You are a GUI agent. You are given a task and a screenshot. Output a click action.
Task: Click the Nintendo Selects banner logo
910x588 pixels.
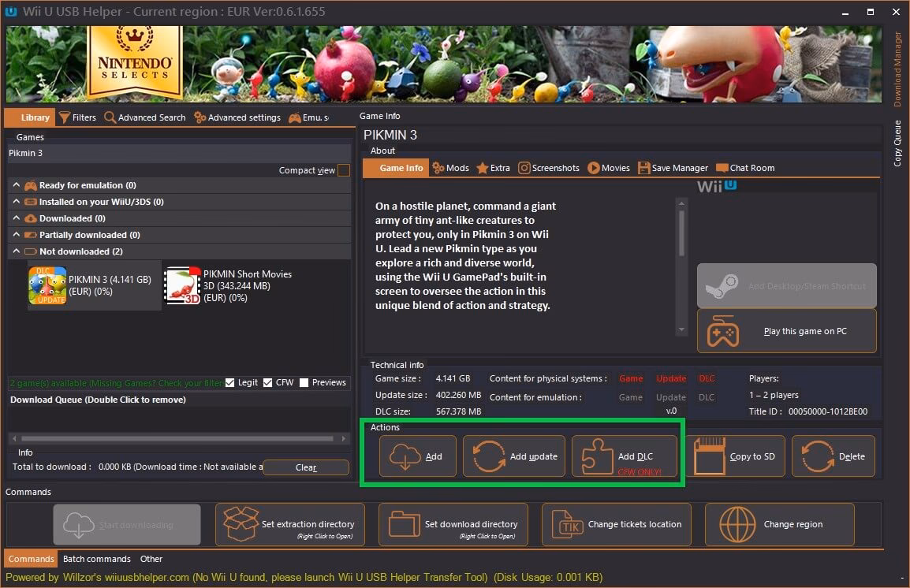point(135,61)
